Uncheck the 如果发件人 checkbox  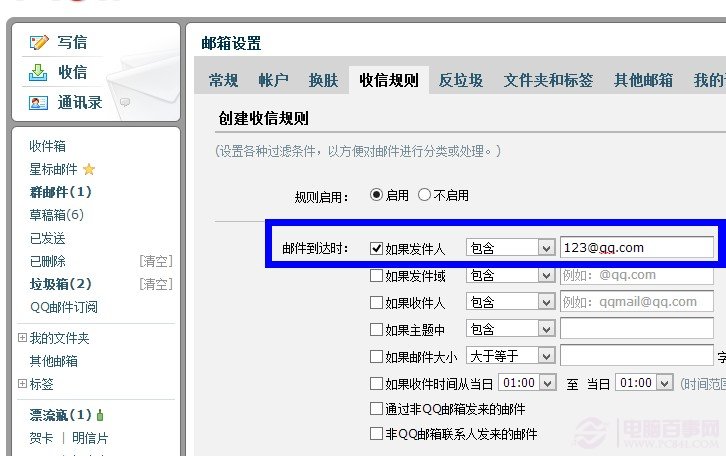click(x=376, y=249)
